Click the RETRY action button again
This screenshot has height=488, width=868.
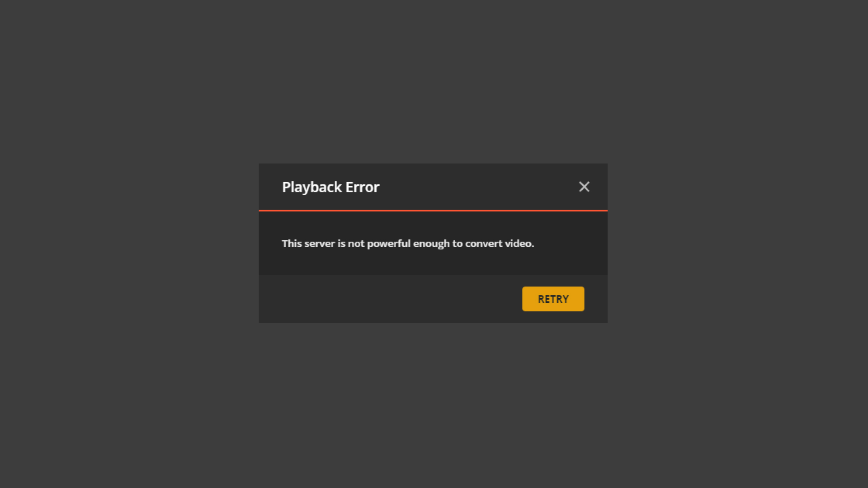553,299
